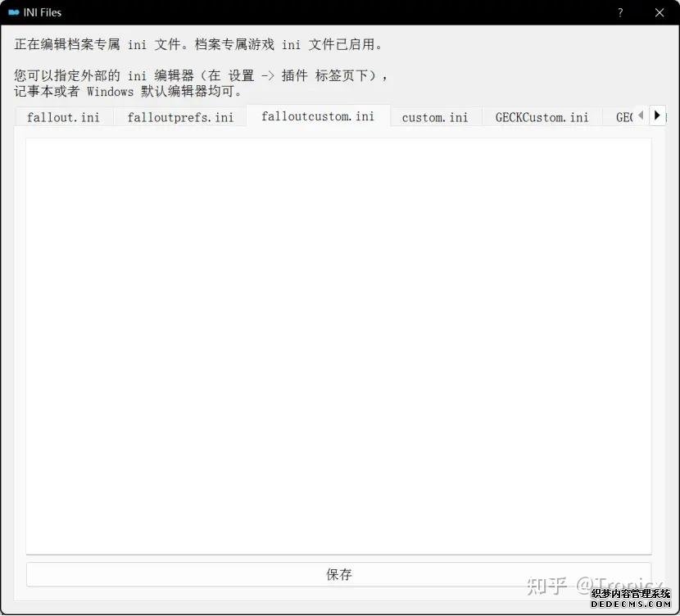Screen dimensions: 680x616
Task: Click the INI Files app icon in title bar
Action: pos(13,12)
